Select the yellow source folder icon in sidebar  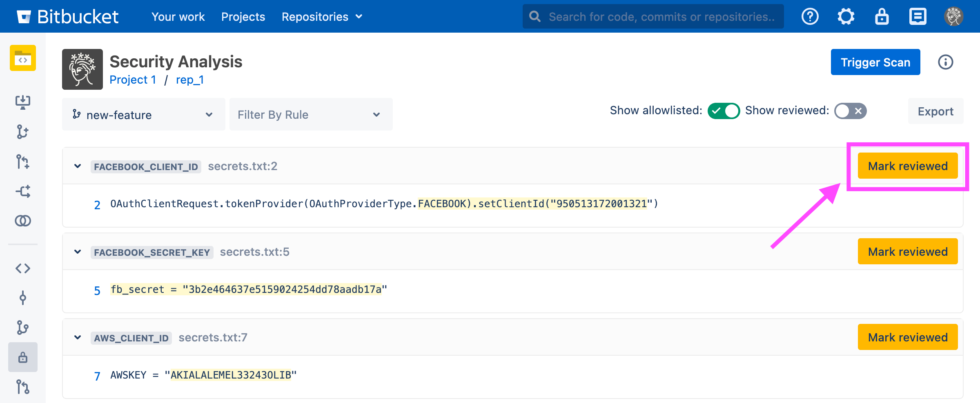click(x=22, y=58)
